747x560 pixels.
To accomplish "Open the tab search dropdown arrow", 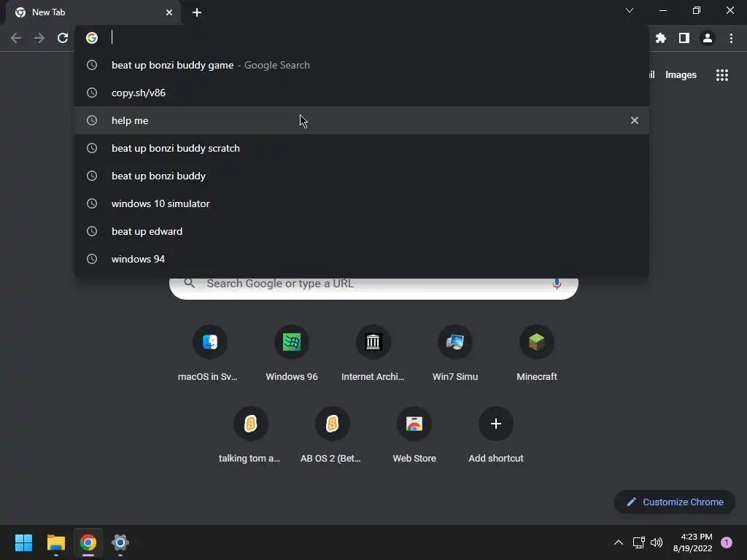I will (630, 10).
